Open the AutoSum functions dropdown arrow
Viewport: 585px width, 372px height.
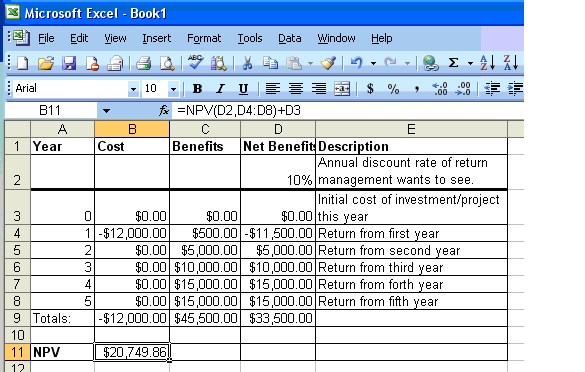(x=470, y=63)
